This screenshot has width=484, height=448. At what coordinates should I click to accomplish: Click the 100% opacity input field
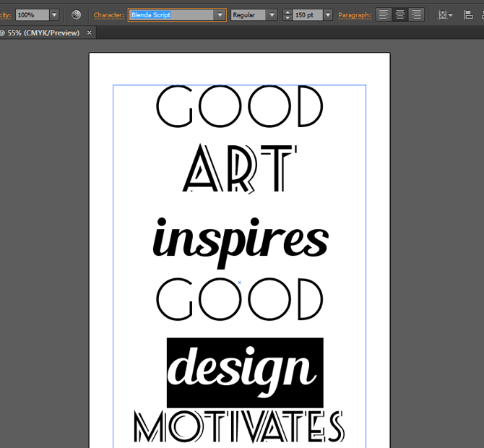coord(32,14)
